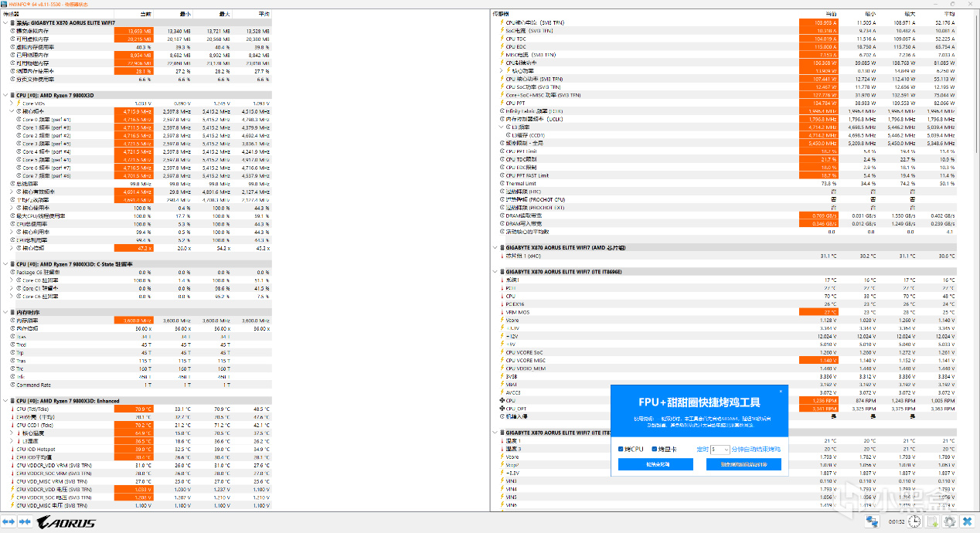This screenshot has height=533, width=980.
Task: Open the network remote-sensor icon in bottom bar
Action: click(x=872, y=522)
